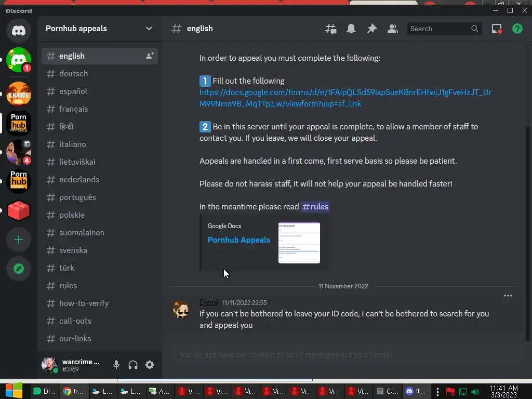Click the Demi username
Viewport: 532px width, 399px height.
209,302
